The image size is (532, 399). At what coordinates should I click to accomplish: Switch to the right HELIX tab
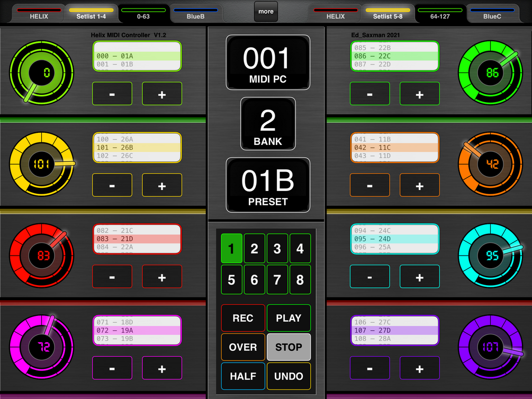pyautogui.click(x=336, y=14)
